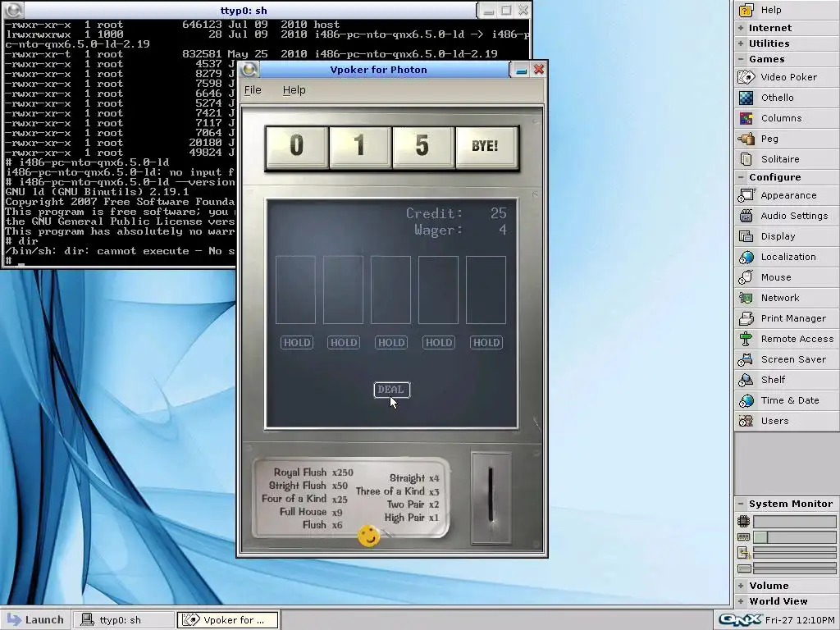Toggle HOLD for the third card
840x630 pixels.
pyautogui.click(x=391, y=342)
